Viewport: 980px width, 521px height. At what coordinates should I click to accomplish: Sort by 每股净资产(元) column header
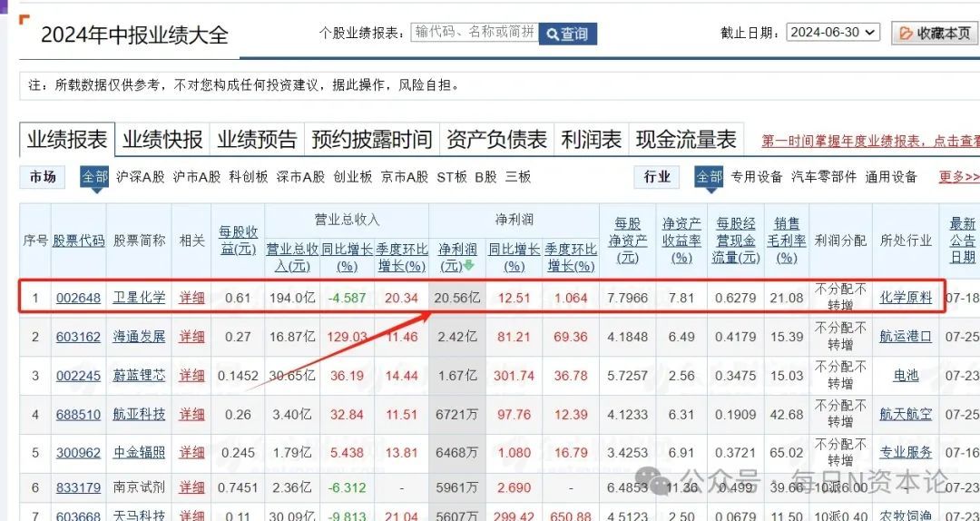click(x=628, y=241)
